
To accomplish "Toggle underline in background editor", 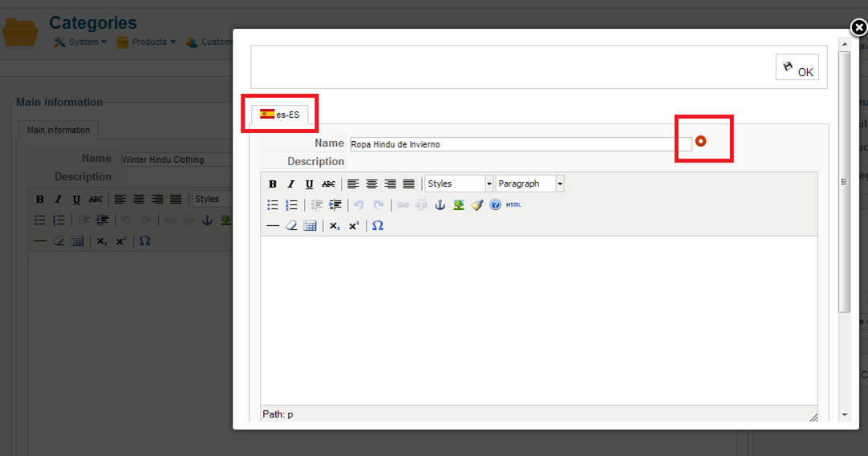I will click(x=76, y=200).
